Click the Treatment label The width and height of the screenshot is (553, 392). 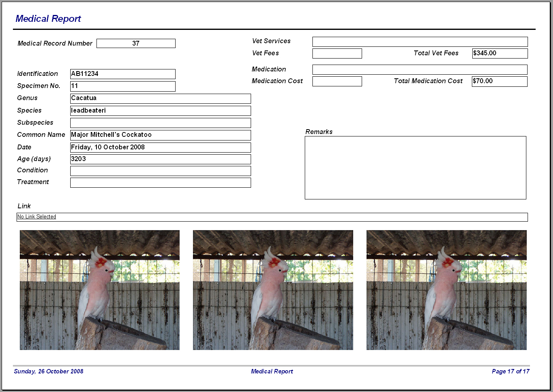pyautogui.click(x=33, y=182)
